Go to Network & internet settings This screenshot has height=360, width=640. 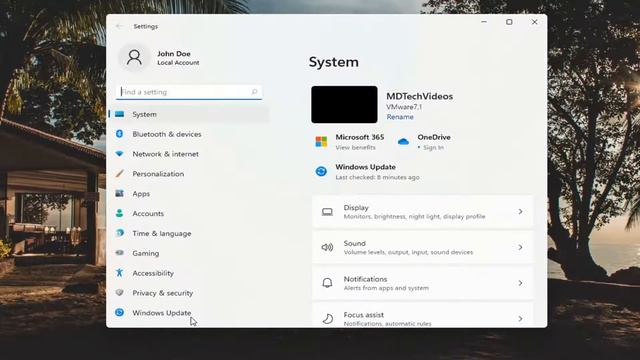[x=189, y=154]
